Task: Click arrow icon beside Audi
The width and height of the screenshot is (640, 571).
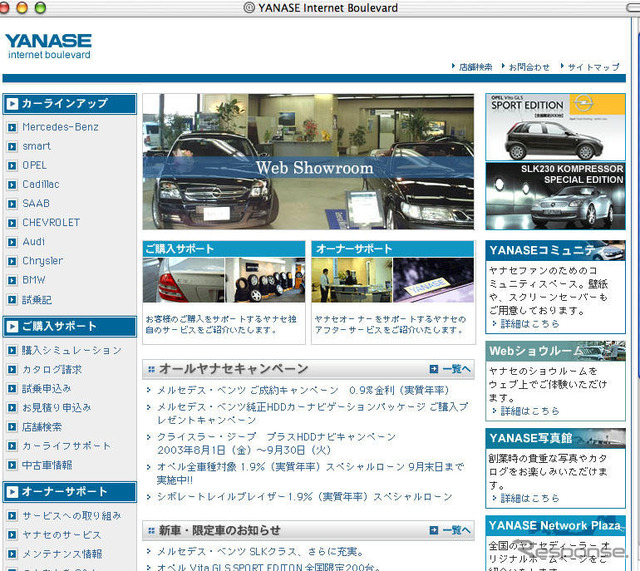Action: tap(12, 242)
